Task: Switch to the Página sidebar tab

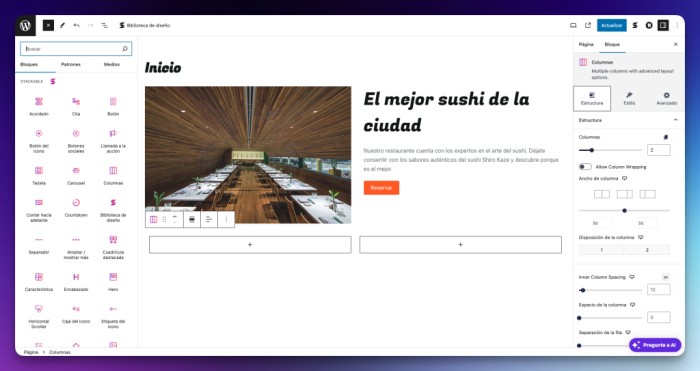Action: click(x=586, y=45)
